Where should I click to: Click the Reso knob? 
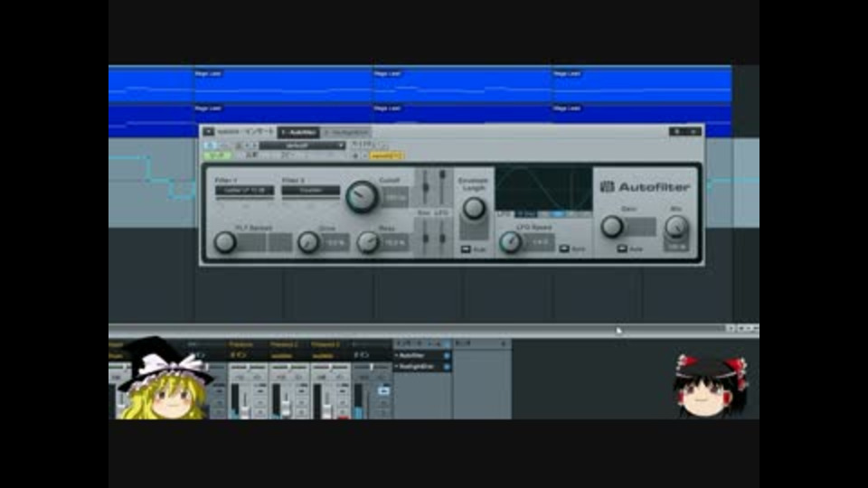(368, 242)
